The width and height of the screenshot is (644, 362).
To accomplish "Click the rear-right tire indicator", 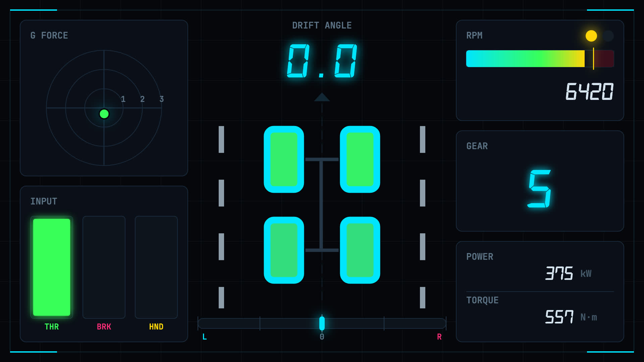I will pos(360,250).
